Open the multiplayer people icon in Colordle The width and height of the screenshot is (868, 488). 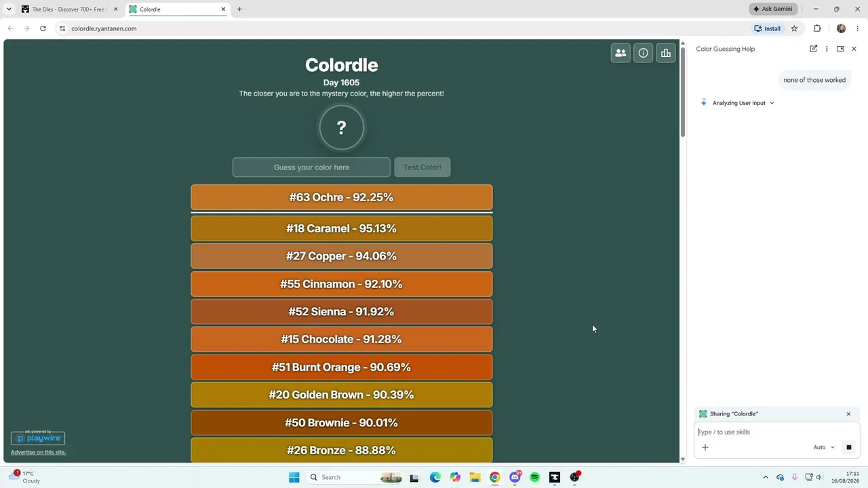tap(620, 53)
